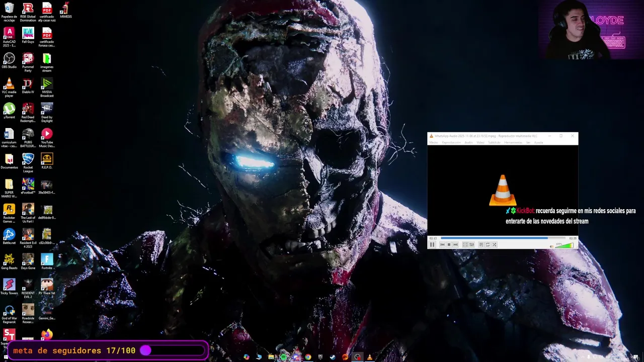
Task: Skip to previous track in VLC
Action: tap(443, 245)
